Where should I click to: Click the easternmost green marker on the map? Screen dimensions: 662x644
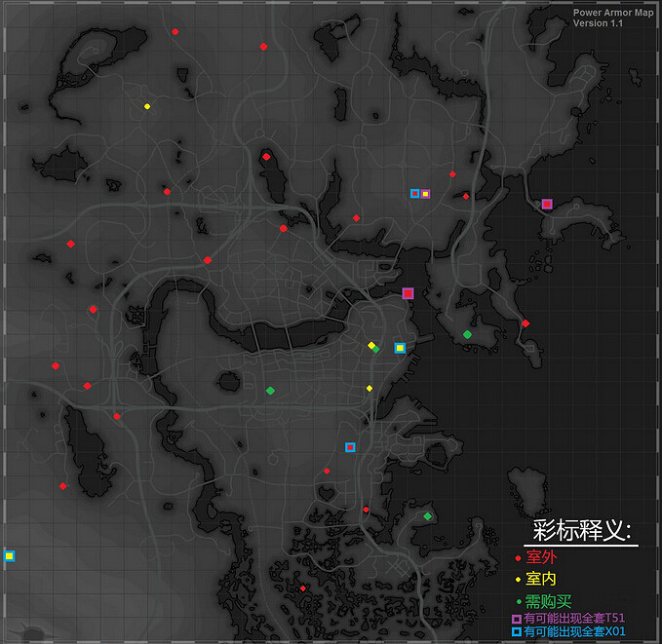[467, 334]
